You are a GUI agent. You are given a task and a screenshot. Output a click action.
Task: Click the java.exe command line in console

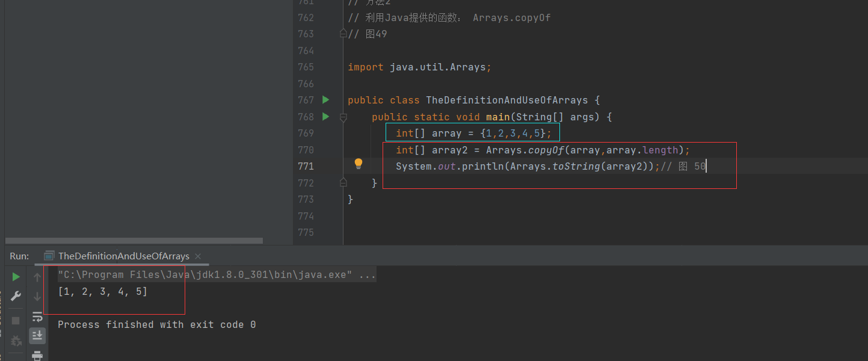[217, 275]
